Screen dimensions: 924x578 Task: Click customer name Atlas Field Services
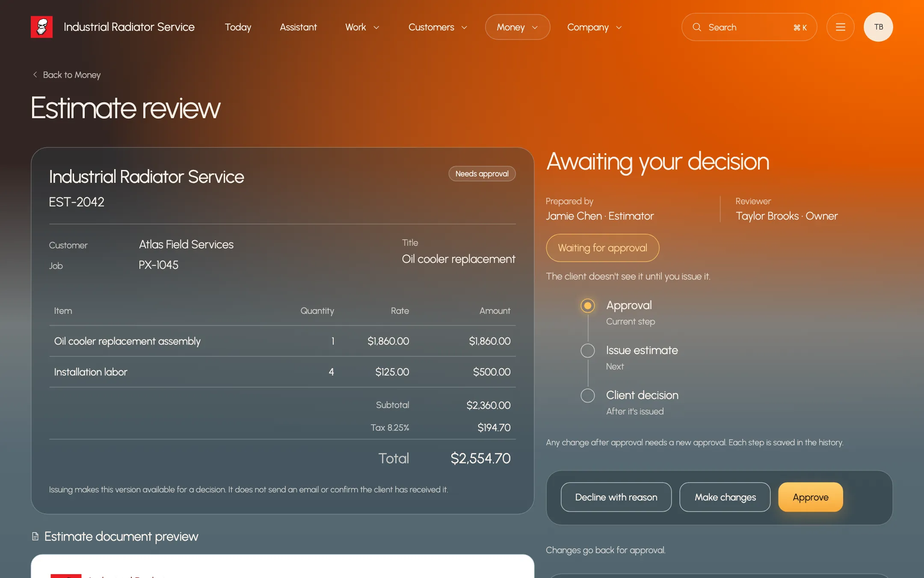186,244
